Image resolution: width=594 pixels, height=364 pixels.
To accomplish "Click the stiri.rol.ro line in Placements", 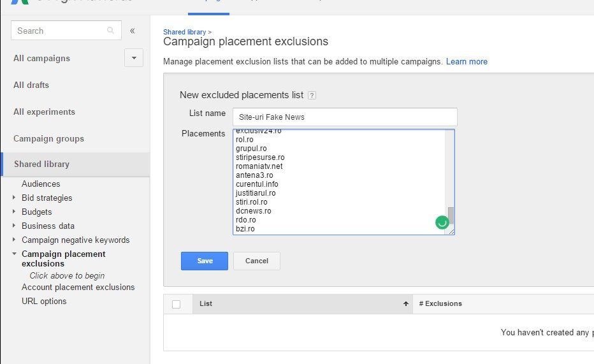I will [x=252, y=202].
